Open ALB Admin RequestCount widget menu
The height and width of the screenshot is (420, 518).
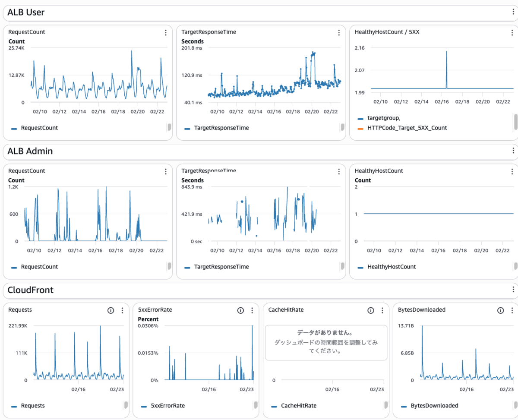[x=166, y=171]
